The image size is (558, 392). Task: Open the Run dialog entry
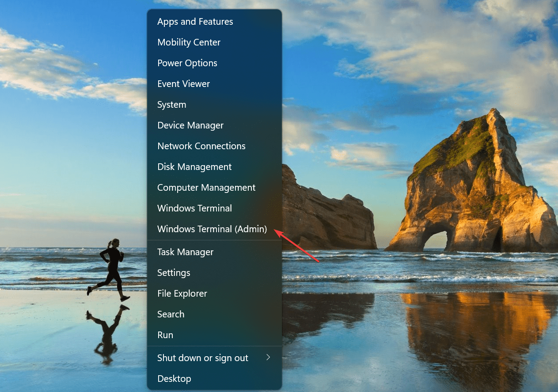pos(214,335)
